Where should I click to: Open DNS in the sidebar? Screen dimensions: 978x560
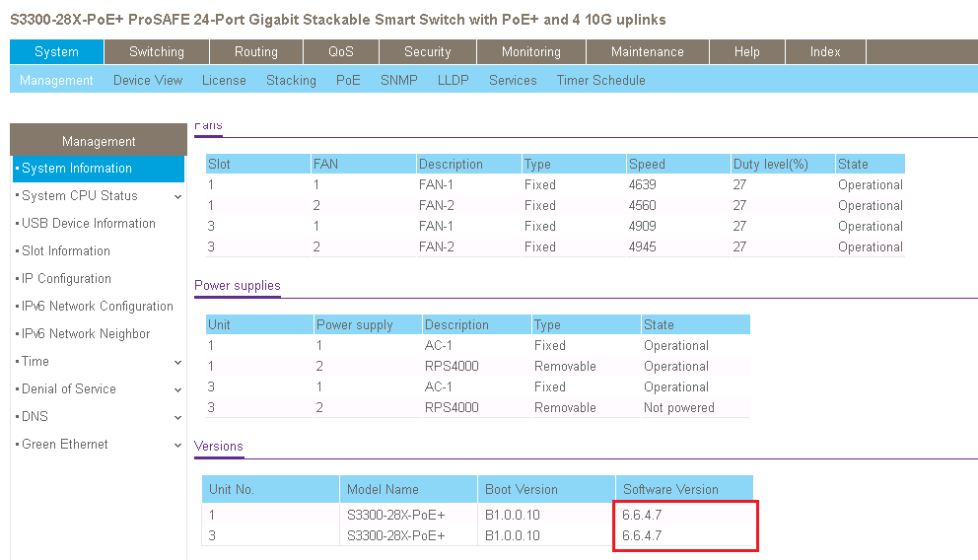(35, 417)
